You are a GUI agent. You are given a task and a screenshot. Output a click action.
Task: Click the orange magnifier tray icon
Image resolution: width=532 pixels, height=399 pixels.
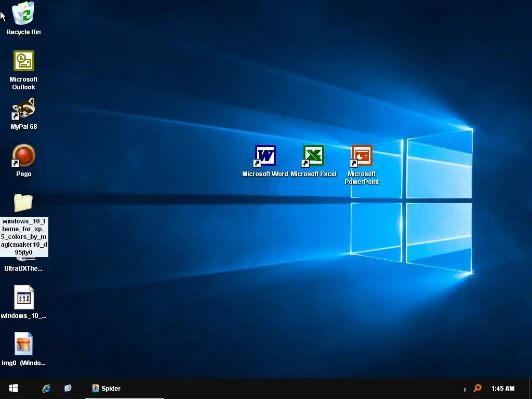(x=477, y=388)
